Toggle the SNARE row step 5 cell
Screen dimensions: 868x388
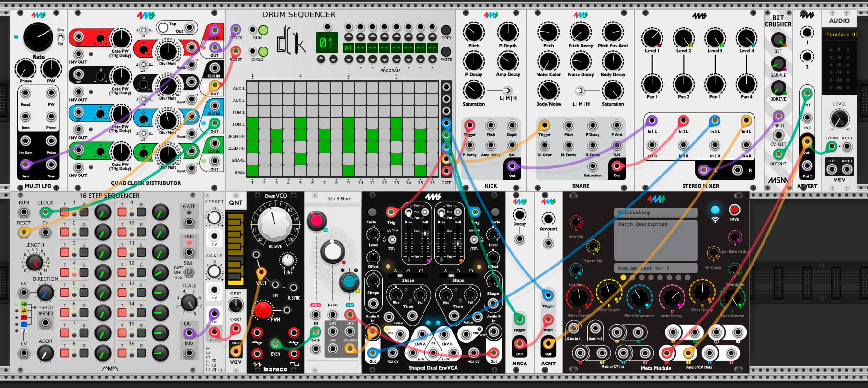300,159
